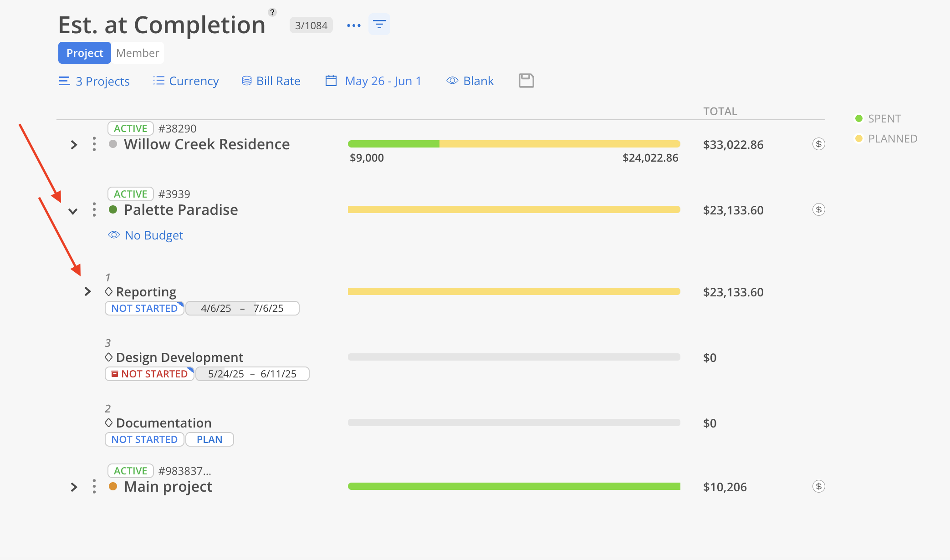Click the dollar icon for Willow Creek Residence
Viewport: 950px width, 560px height.
pyautogui.click(x=819, y=144)
